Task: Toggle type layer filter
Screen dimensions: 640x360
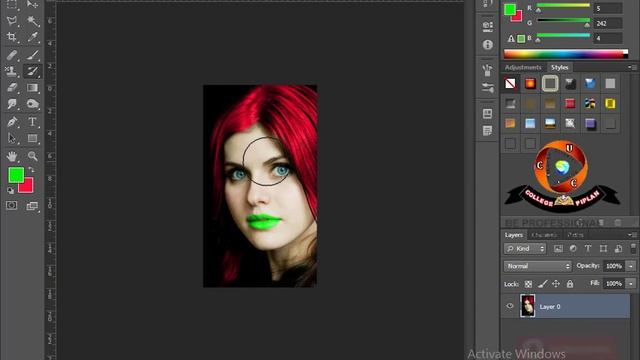Action: pos(588,249)
